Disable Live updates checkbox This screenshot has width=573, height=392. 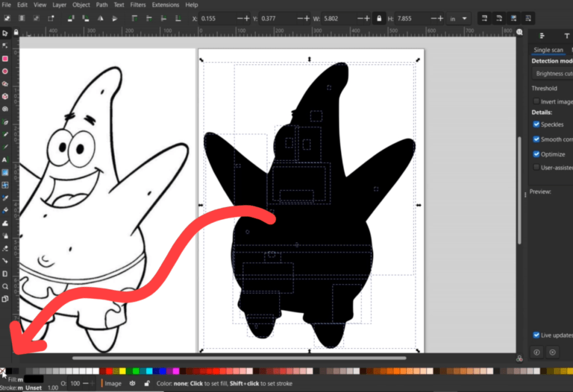click(537, 335)
